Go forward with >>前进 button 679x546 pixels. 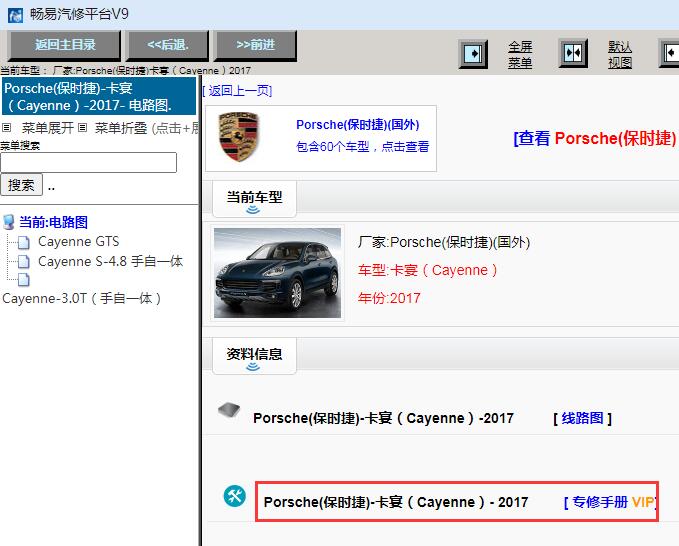255,45
